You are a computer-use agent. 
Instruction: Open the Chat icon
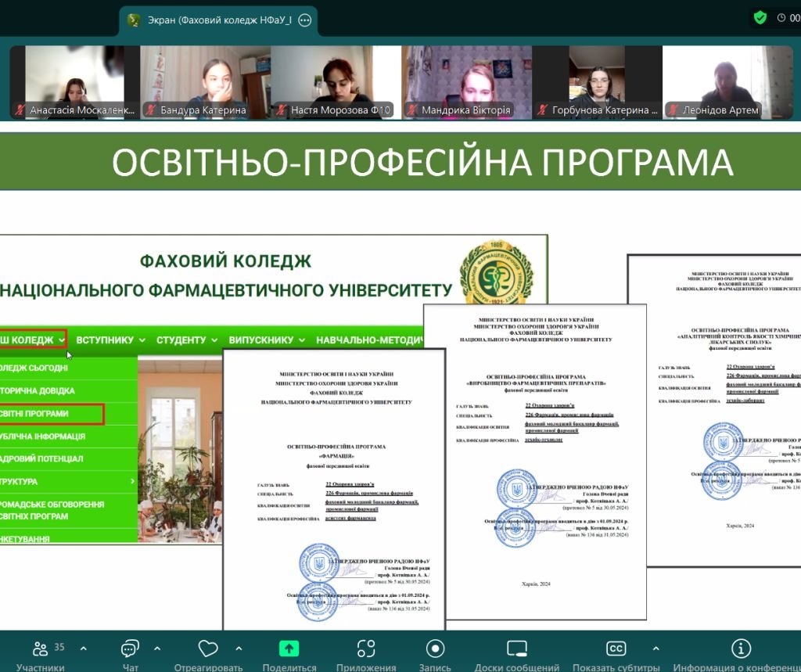(130, 649)
